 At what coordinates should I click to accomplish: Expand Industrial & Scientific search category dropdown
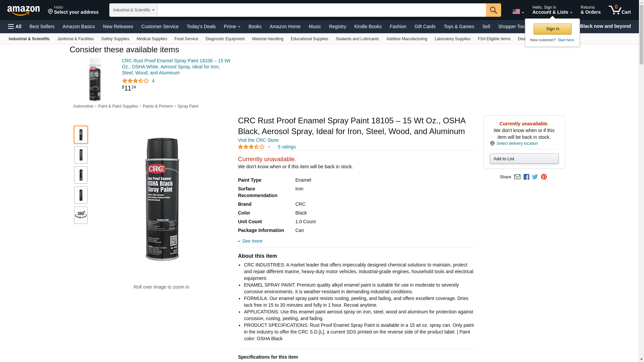pos(133,10)
